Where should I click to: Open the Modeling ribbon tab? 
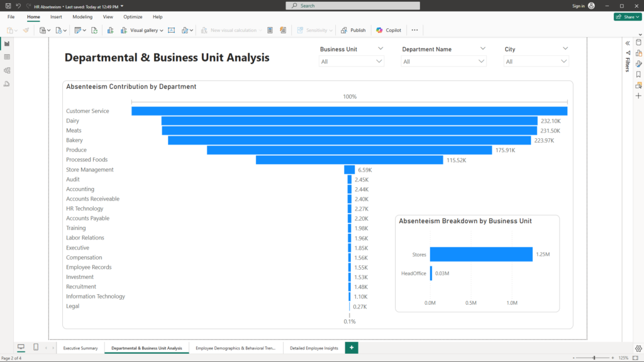click(82, 17)
